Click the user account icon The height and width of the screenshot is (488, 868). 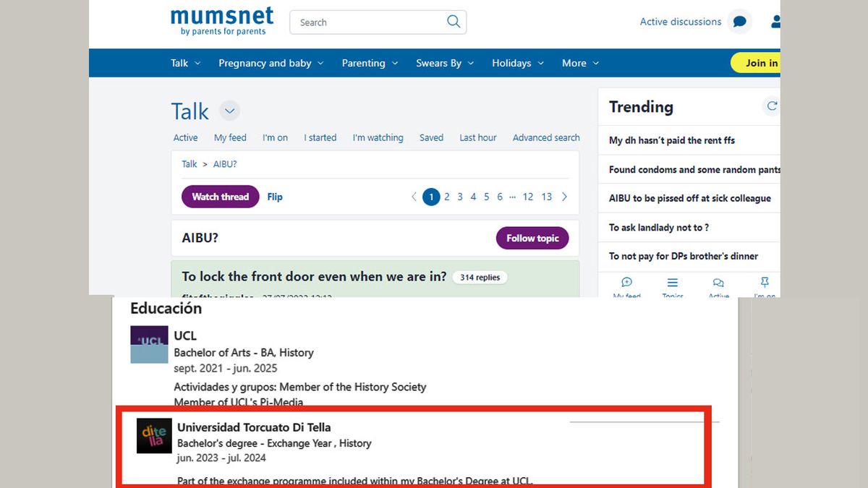click(775, 22)
